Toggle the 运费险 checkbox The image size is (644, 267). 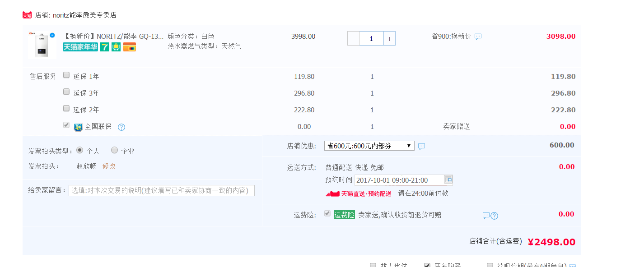tap(327, 213)
